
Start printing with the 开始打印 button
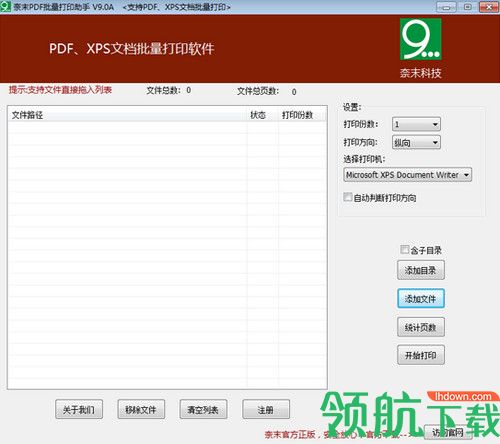point(421,355)
